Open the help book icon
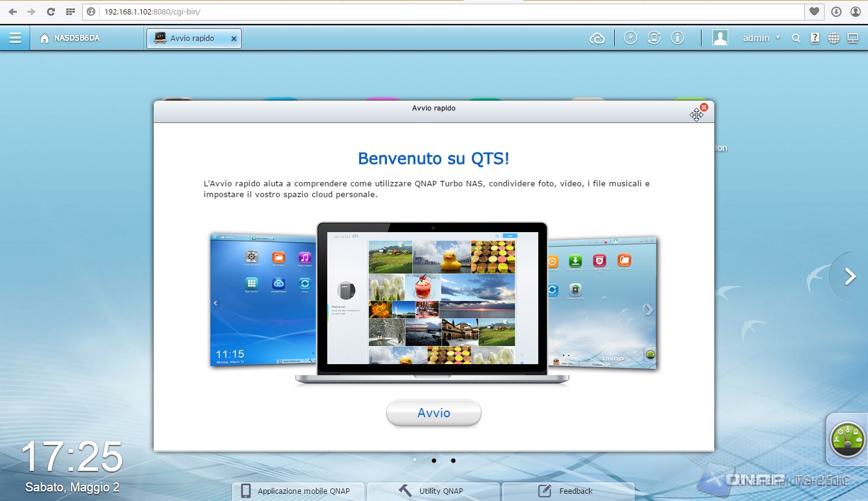The width and height of the screenshot is (868, 501). point(814,39)
